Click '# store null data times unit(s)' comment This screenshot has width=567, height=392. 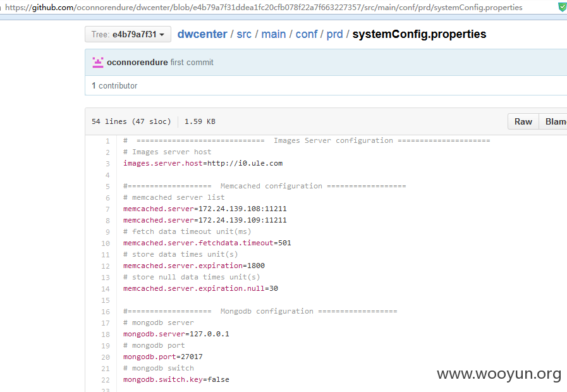tap(192, 277)
